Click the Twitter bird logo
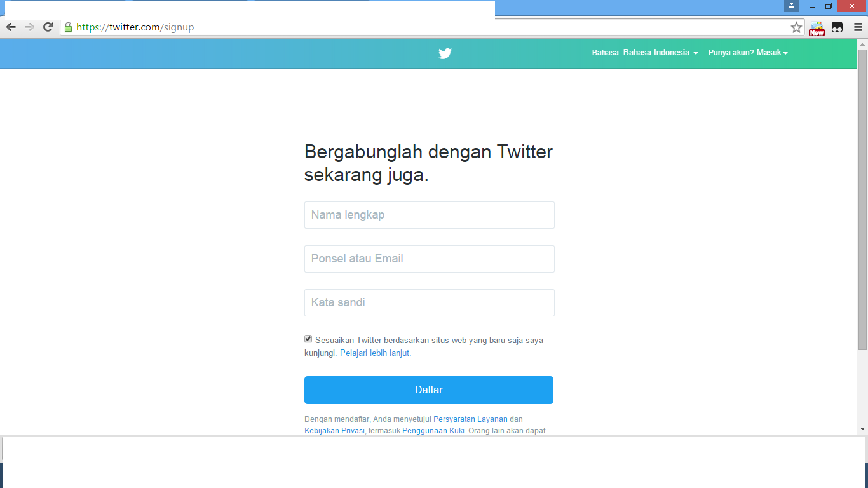 (x=445, y=53)
